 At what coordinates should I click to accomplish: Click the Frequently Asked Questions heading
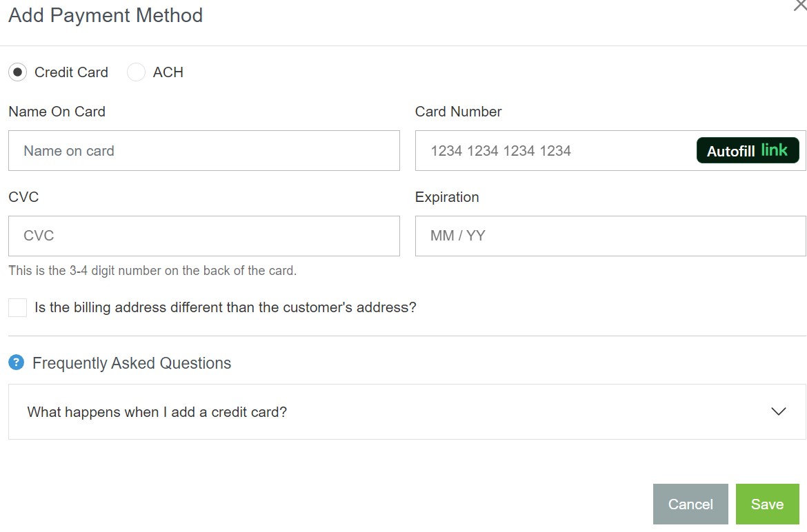pyautogui.click(x=132, y=363)
